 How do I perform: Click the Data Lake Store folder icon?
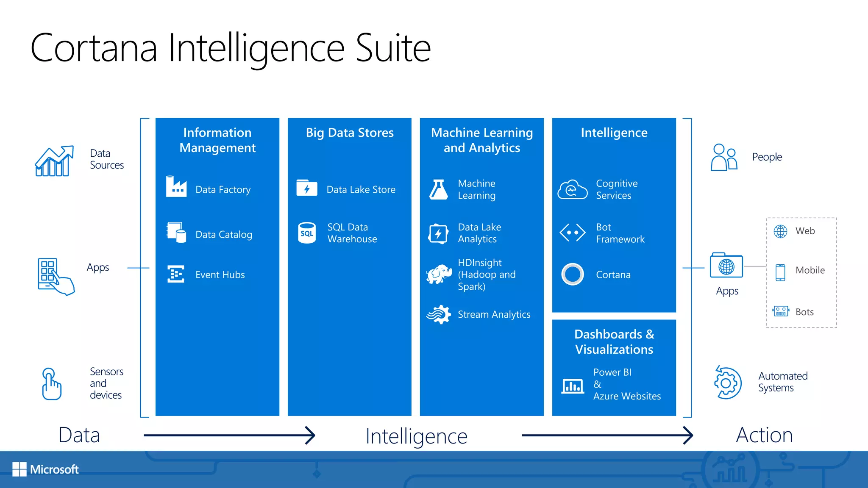307,188
